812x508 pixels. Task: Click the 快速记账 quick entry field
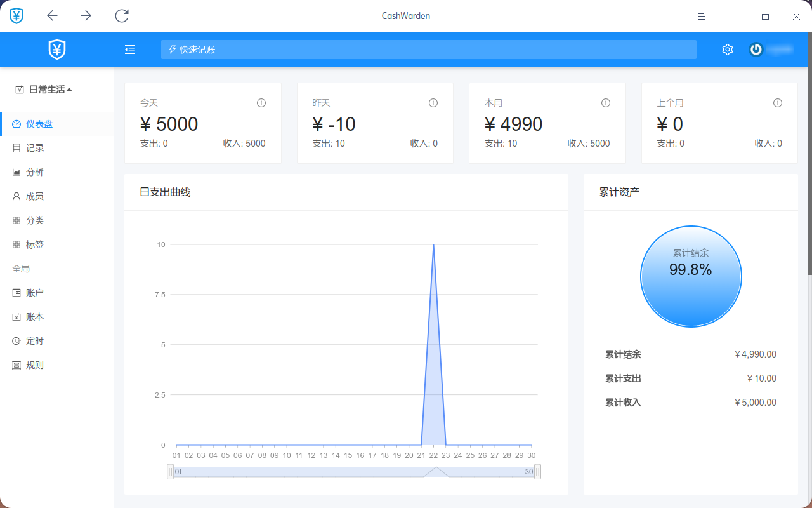tap(428, 50)
